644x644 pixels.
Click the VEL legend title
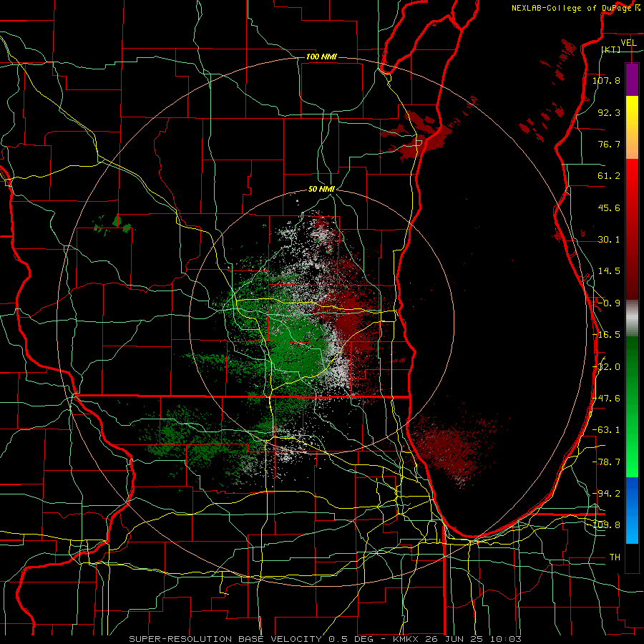click(628, 43)
